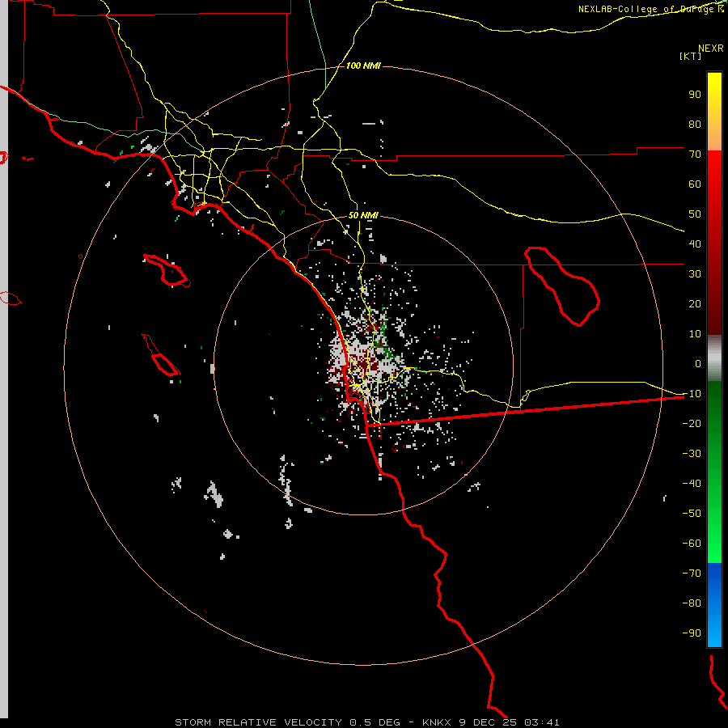The image size is (728, 728).
Task: Click the Salton Sea outline on the map
Action: [x=562, y=286]
